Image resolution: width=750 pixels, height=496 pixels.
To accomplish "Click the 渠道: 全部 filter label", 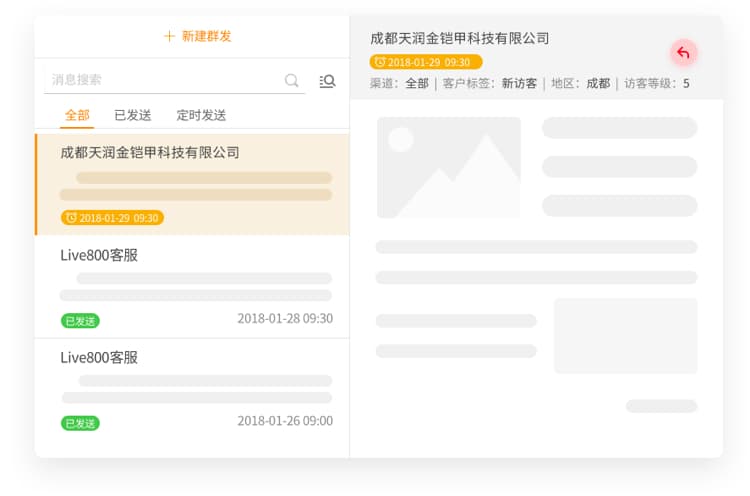I will point(399,83).
